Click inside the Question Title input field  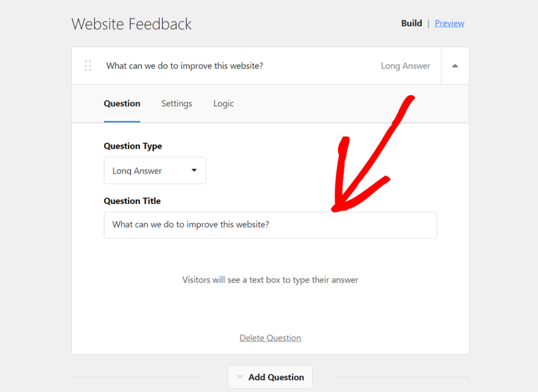point(270,224)
